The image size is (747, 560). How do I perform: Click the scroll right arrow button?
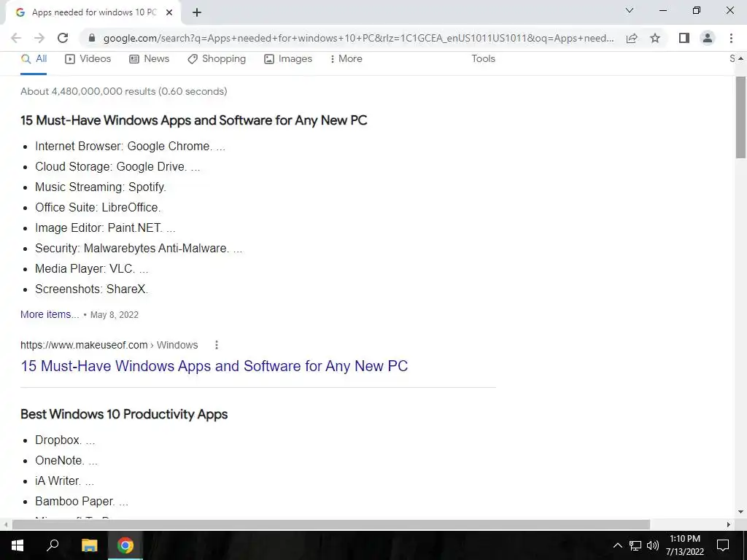(x=729, y=524)
